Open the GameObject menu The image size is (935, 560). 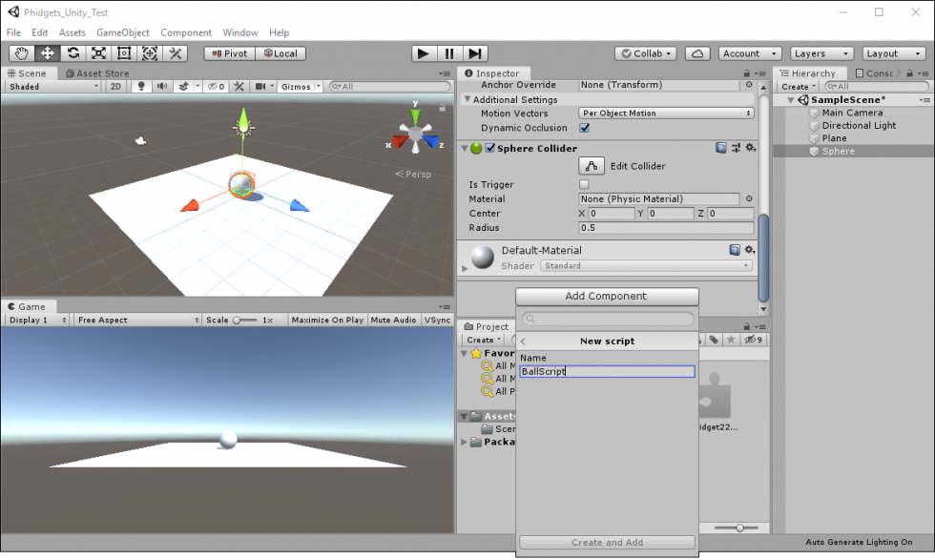pyautogui.click(x=122, y=32)
